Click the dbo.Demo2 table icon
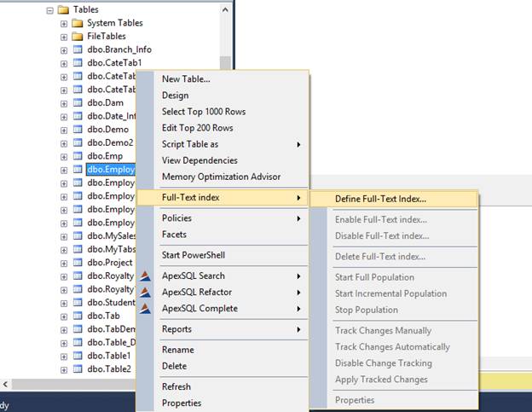The image size is (532, 412). click(x=78, y=142)
